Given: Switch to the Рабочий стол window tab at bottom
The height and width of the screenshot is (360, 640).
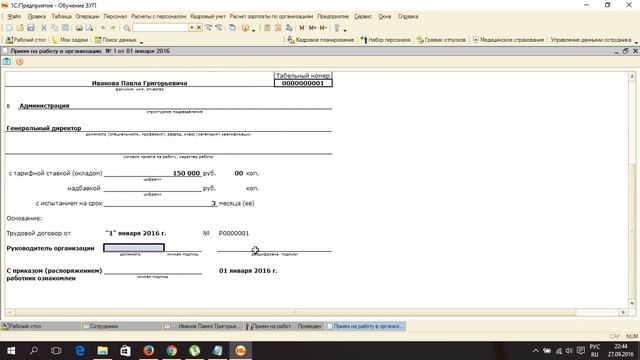Looking at the screenshot, I should coord(40,326).
